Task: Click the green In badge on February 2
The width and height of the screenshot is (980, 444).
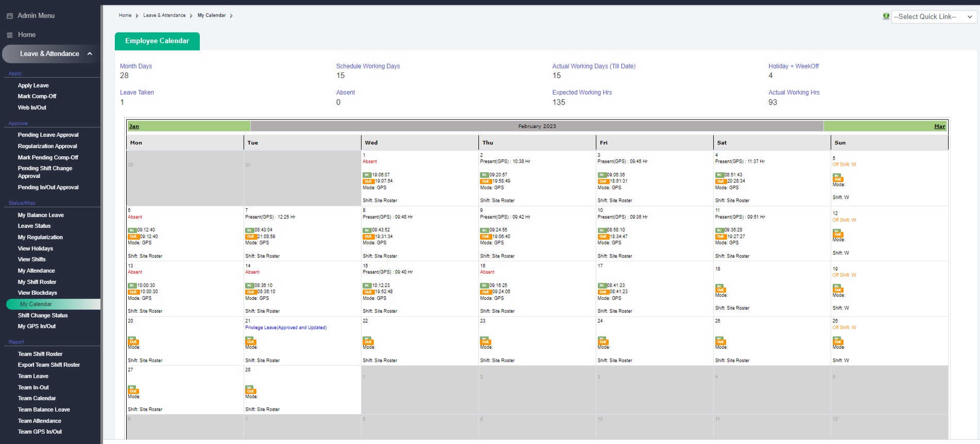Action: click(x=485, y=175)
